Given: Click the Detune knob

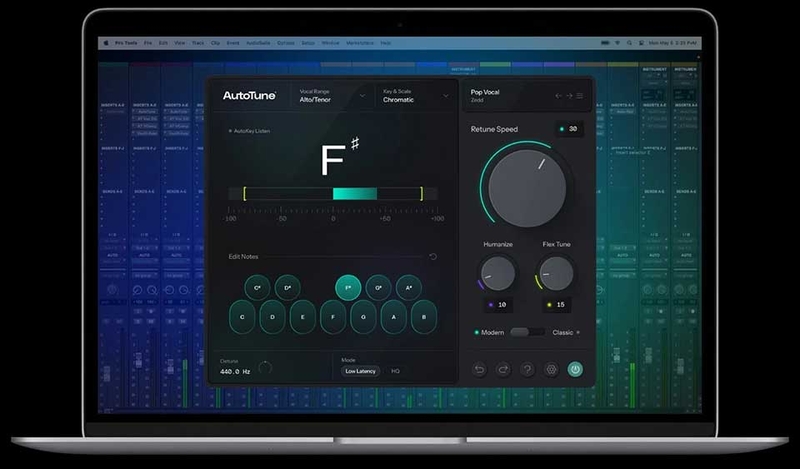Looking at the screenshot, I should [x=265, y=367].
